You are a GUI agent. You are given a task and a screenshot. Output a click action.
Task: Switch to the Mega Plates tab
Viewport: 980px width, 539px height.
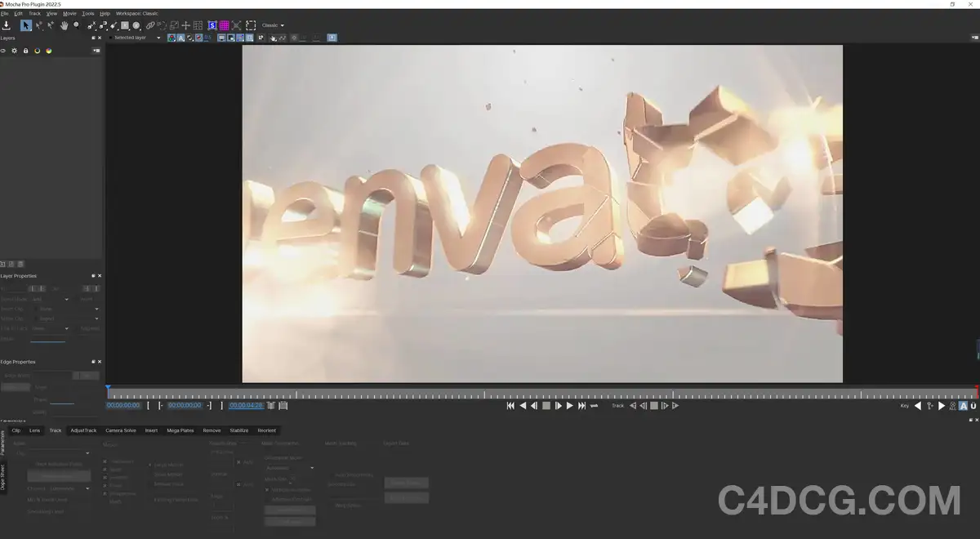pos(180,430)
